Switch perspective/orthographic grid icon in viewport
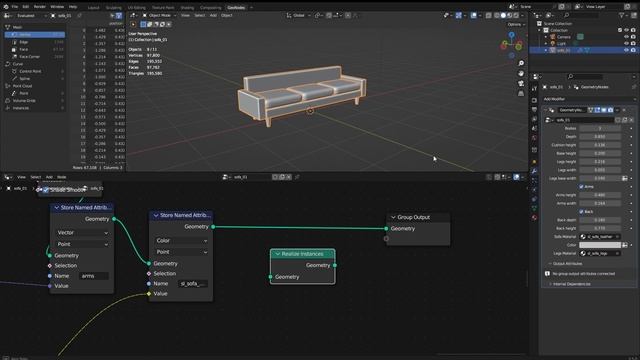 pos(521,93)
